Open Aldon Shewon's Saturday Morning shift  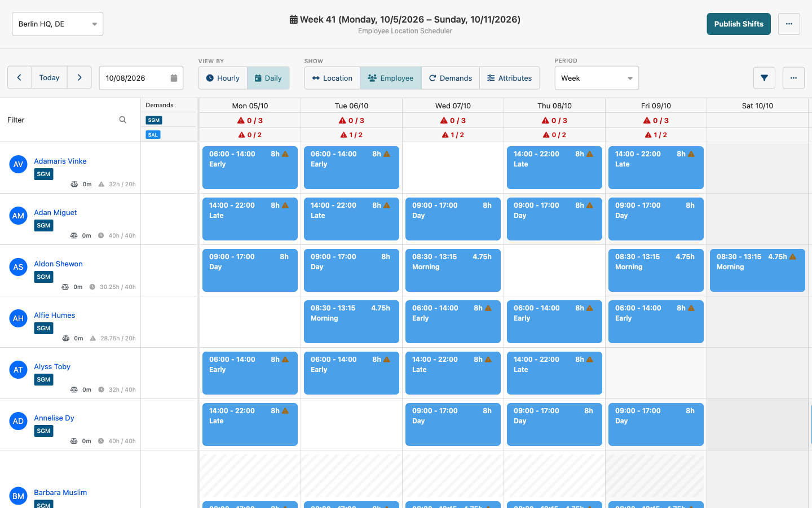(x=757, y=270)
